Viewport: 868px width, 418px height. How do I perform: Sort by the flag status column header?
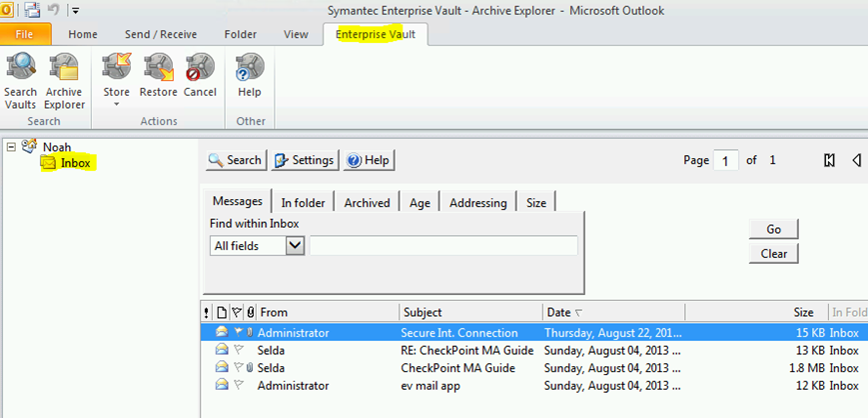pyautogui.click(x=237, y=313)
